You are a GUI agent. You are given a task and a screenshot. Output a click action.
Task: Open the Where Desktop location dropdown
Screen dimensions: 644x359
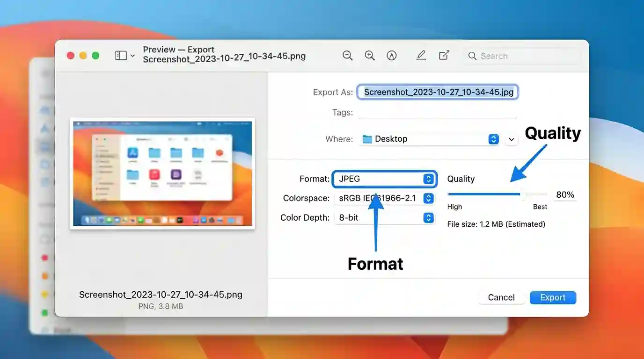pyautogui.click(x=430, y=139)
